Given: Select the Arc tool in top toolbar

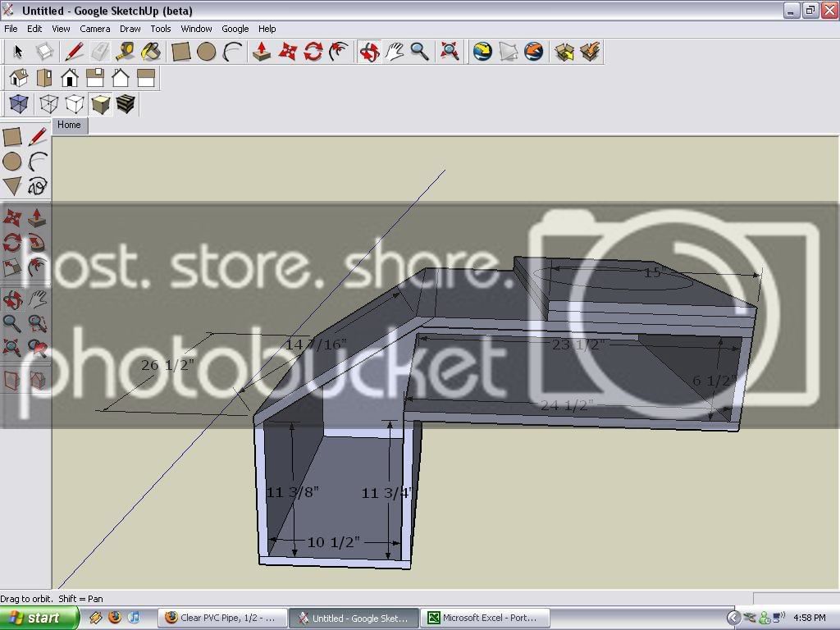Looking at the screenshot, I should pyautogui.click(x=232, y=52).
